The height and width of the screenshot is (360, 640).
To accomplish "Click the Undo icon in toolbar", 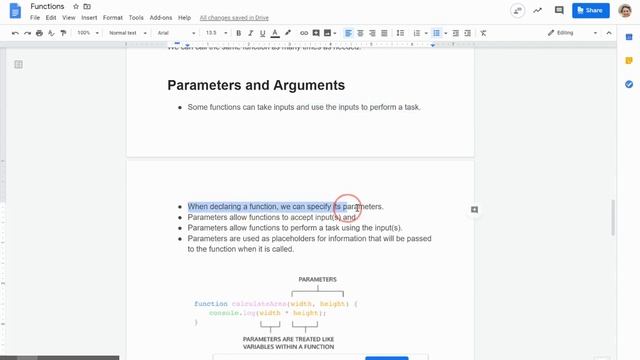I will tap(15, 33).
